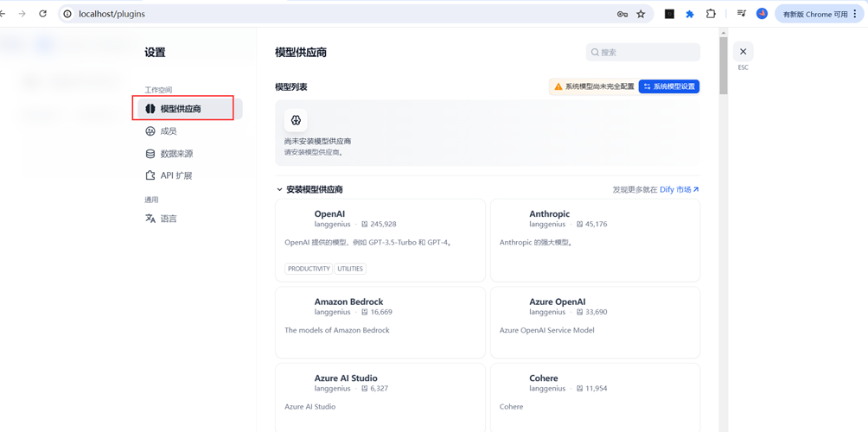
Task: Select the Azure OpenAI provider card
Action: click(595, 322)
